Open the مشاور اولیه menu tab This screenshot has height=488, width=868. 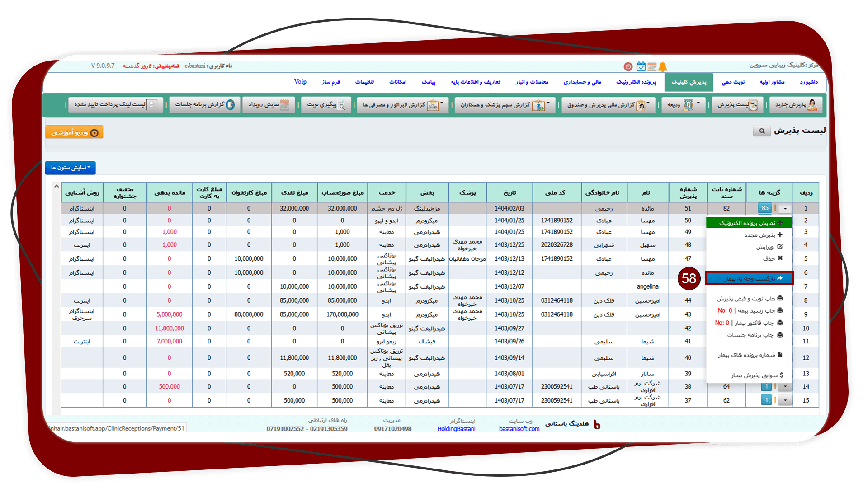pos(772,82)
